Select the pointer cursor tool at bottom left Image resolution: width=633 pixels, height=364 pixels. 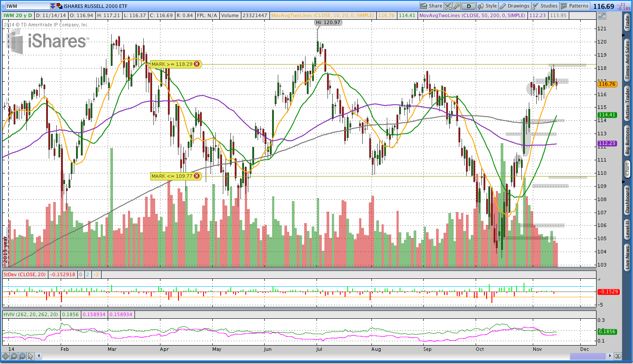30,356
